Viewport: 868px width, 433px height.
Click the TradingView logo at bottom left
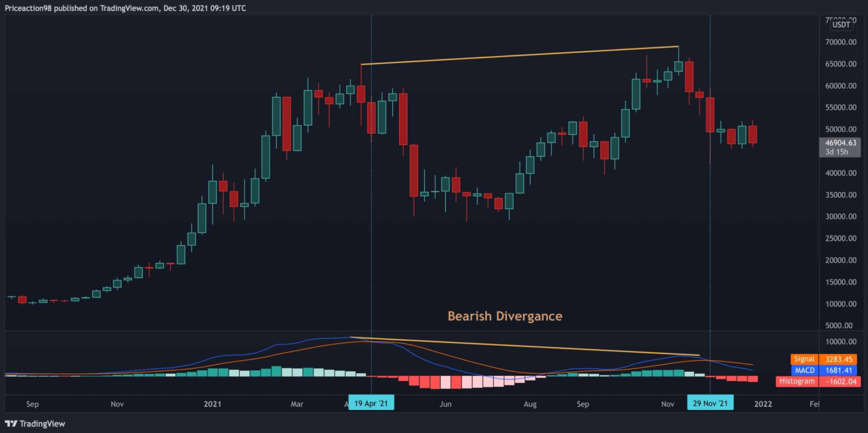(x=35, y=424)
